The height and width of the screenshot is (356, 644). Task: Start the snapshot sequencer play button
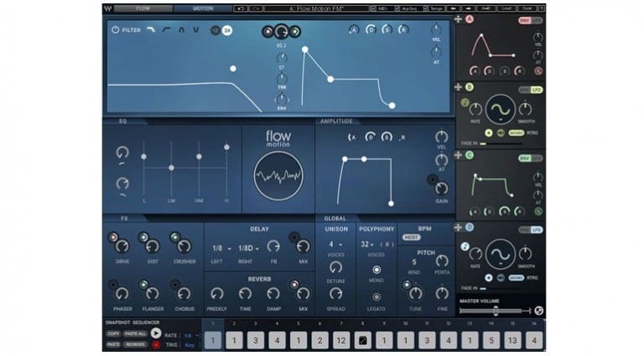156,333
